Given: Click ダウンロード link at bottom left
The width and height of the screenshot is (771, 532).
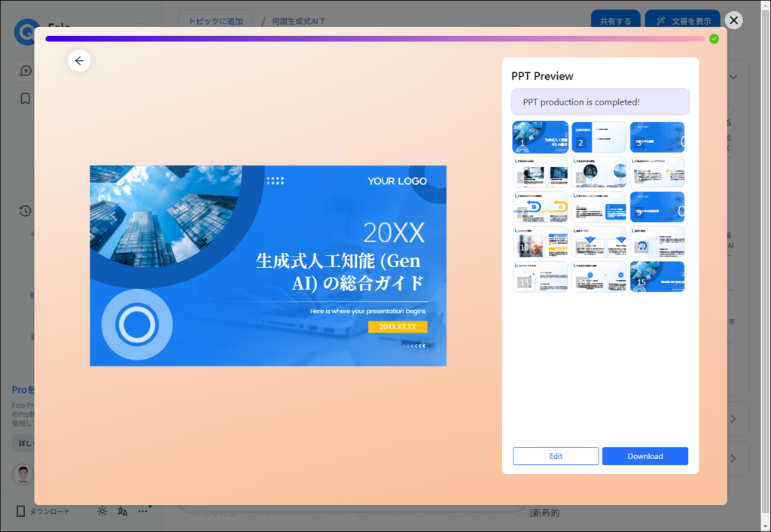Looking at the screenshot, I should point(50,512).
